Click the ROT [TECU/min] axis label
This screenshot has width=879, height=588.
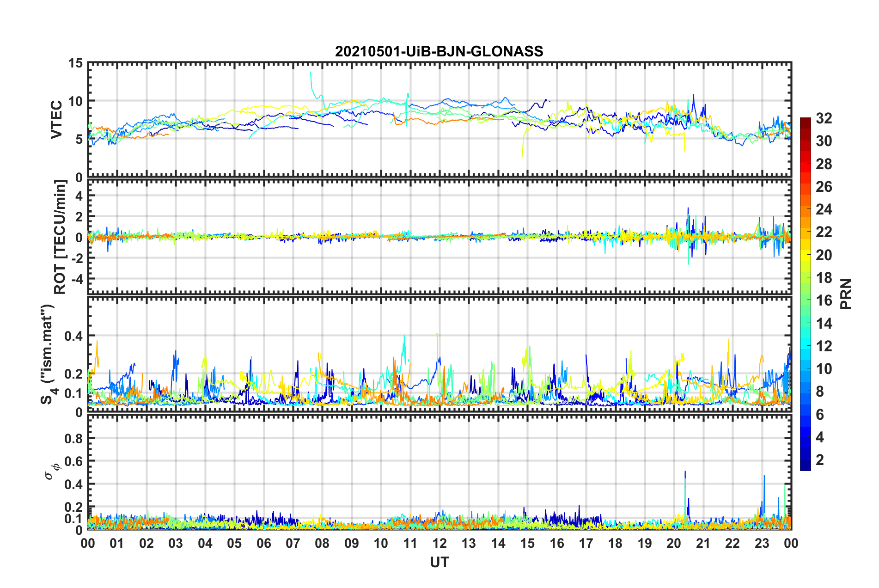pos(60,237)
